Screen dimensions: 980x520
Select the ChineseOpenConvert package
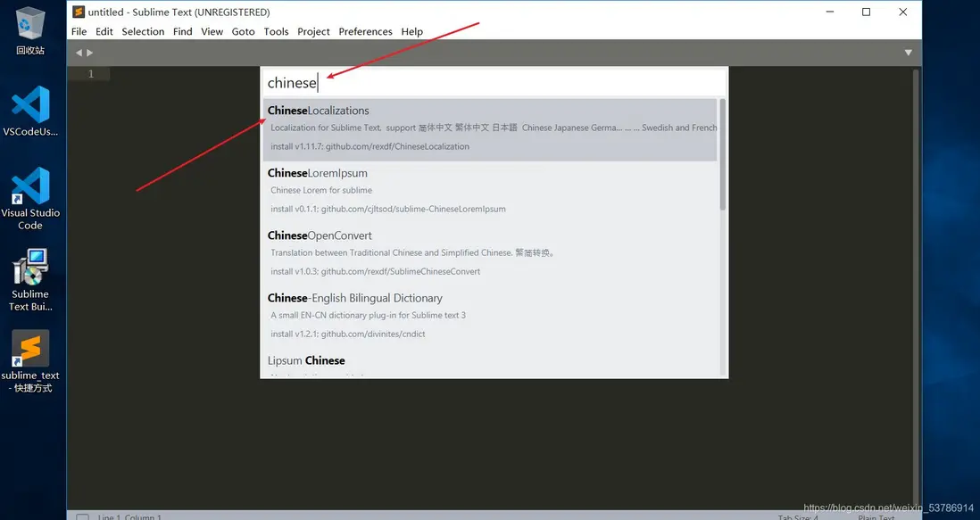coord(490,254)
